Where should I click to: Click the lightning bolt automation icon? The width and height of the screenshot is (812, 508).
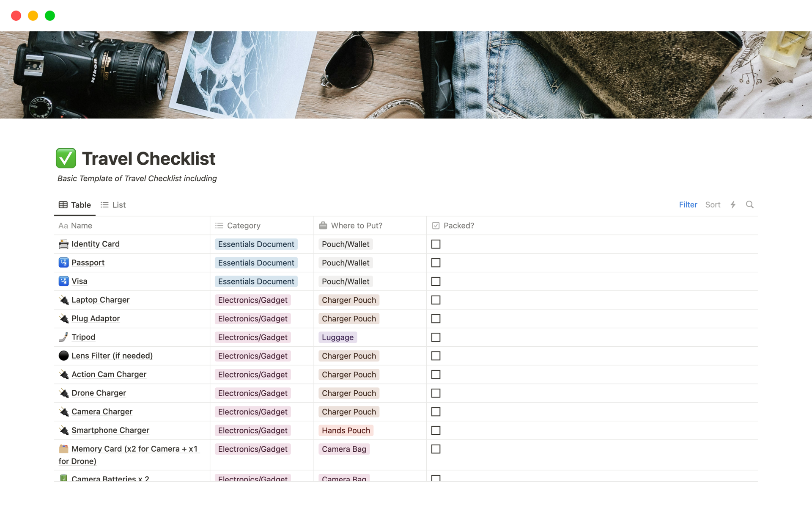click(733, 205)
